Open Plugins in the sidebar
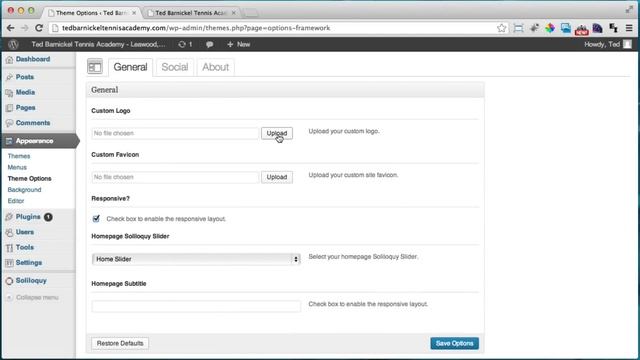This screenshot has height=360, width=640. click(28, 217)
